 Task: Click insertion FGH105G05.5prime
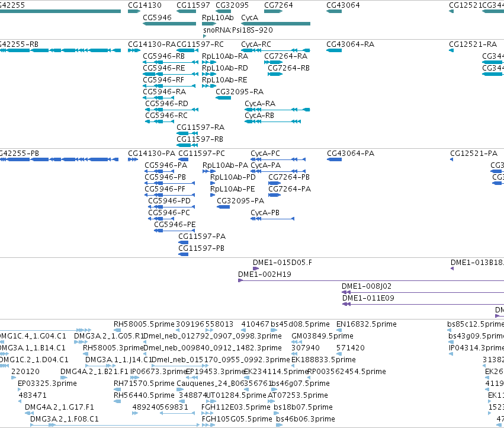[x=237, y=419]
